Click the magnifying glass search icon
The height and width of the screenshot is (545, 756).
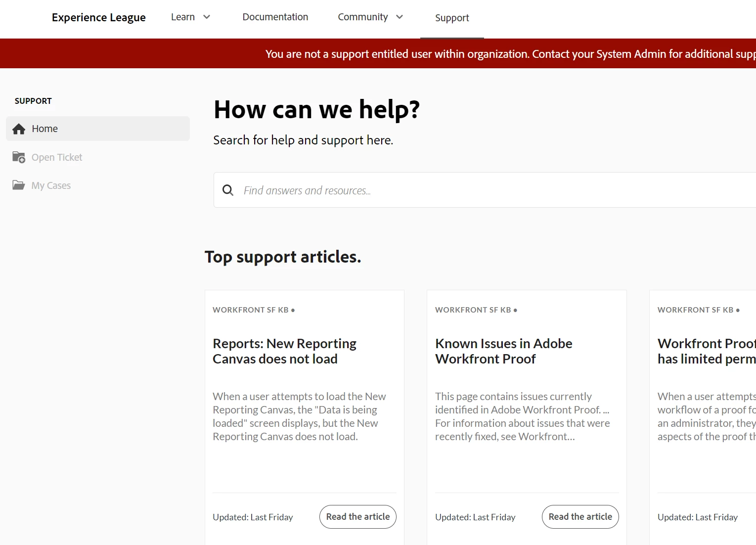(228, 190)
